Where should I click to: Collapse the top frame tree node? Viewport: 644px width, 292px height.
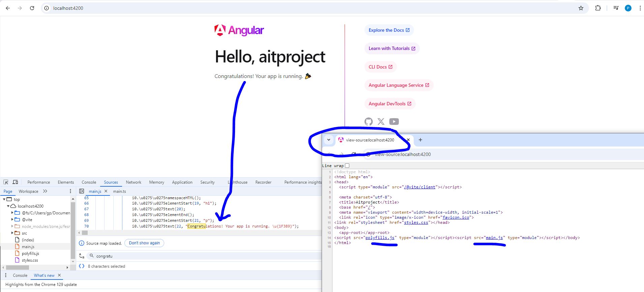(4, 199)
